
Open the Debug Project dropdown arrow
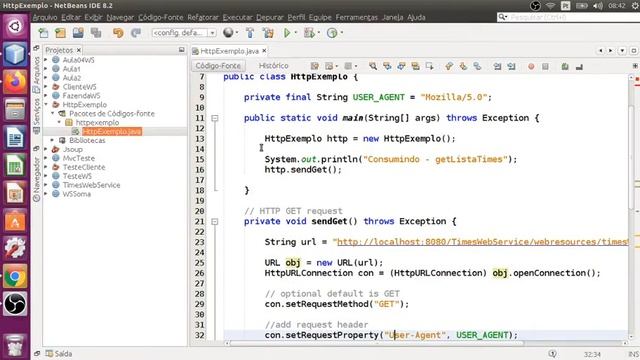click(x=318, y=33)
